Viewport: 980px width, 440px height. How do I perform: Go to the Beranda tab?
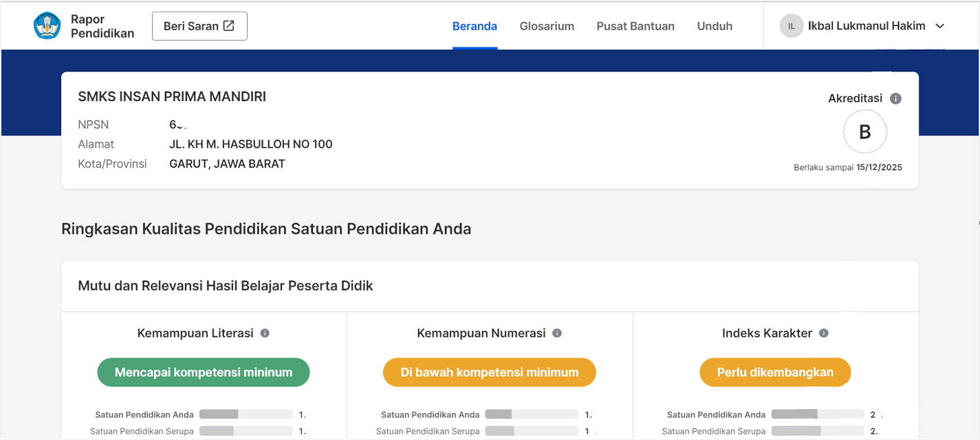475,26
